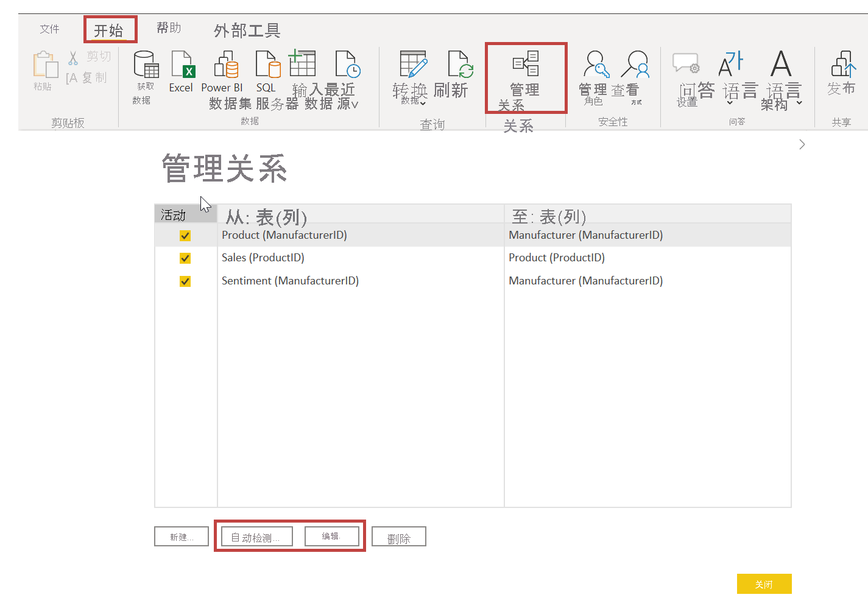
Task: Open Power BI datasets icon
Action: tap(226, 64)
